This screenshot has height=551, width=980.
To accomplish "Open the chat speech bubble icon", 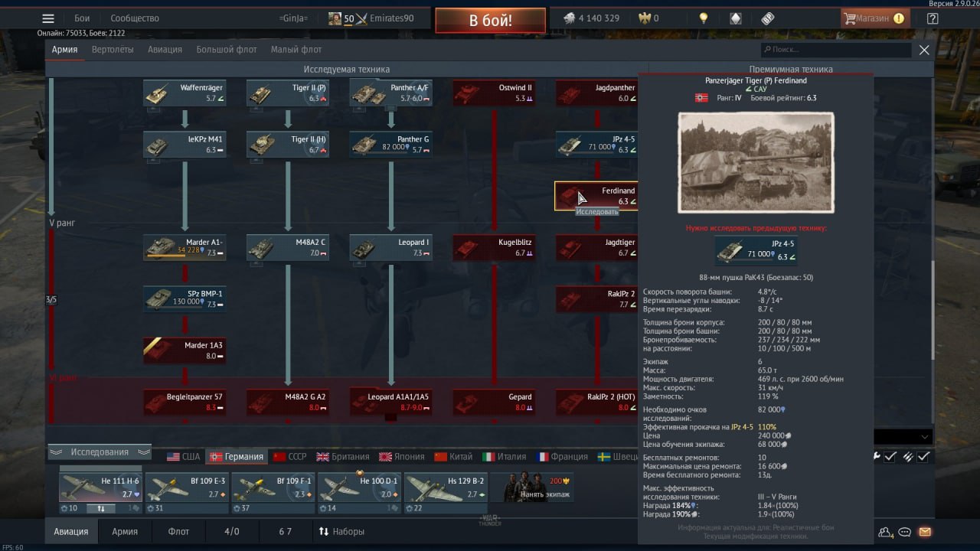I will click(905, 532).
